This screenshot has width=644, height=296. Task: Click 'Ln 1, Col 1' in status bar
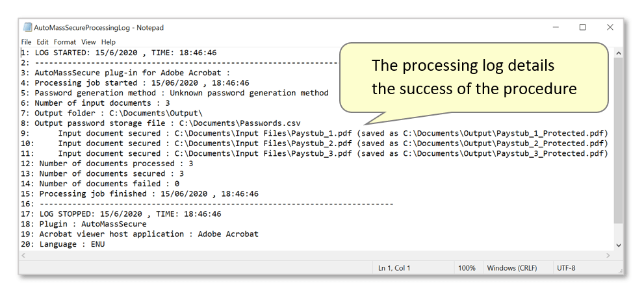click(394, 268)
